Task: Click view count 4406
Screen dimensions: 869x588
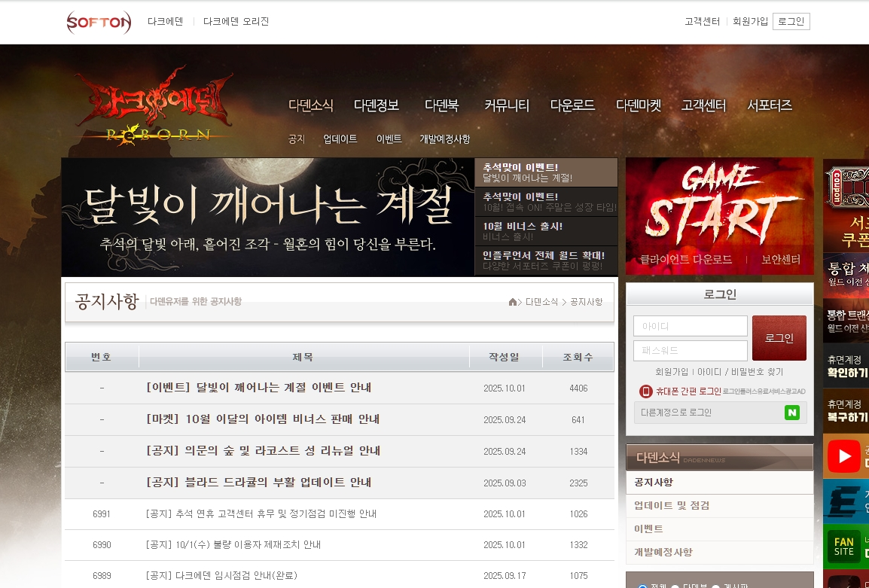Action: [578, 388]
